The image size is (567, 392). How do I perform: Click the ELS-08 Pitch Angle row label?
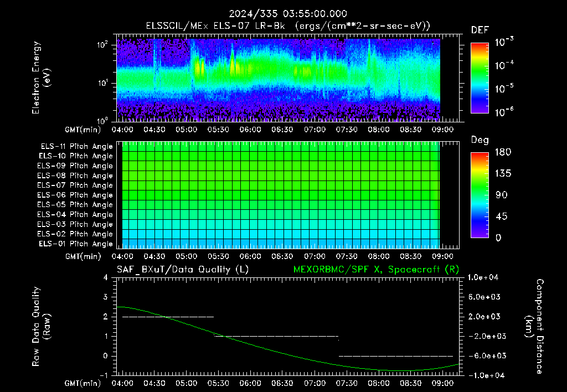pos(75,176)
